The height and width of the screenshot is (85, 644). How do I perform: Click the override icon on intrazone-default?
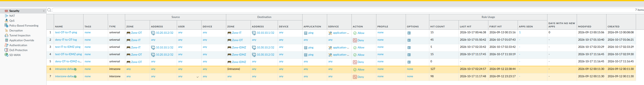75,69
